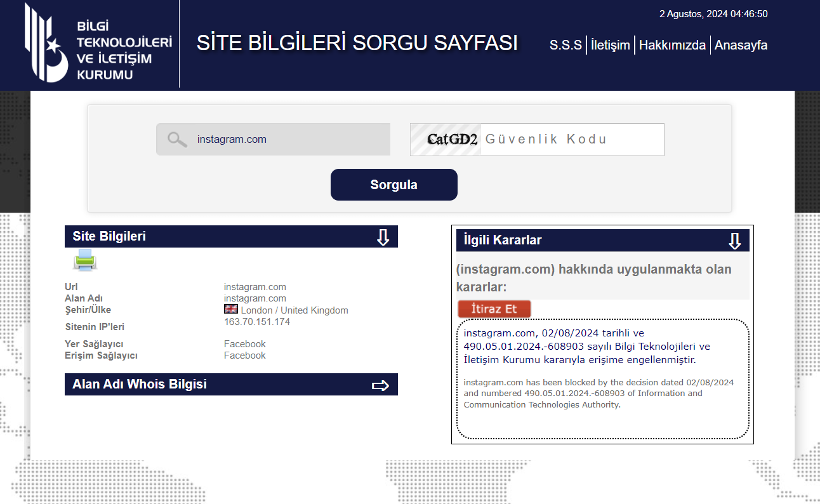Click the İlgili Kararlar header title
This screenshot has width=820, height=504.
click(x=503, y=240)
